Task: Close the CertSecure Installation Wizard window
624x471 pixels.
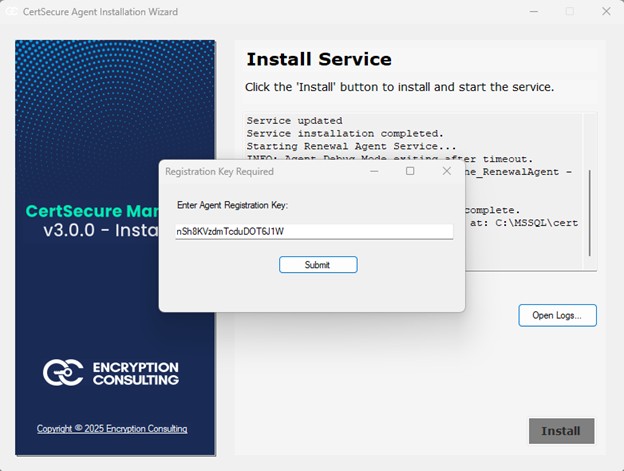Action: [x=606, y=12]
